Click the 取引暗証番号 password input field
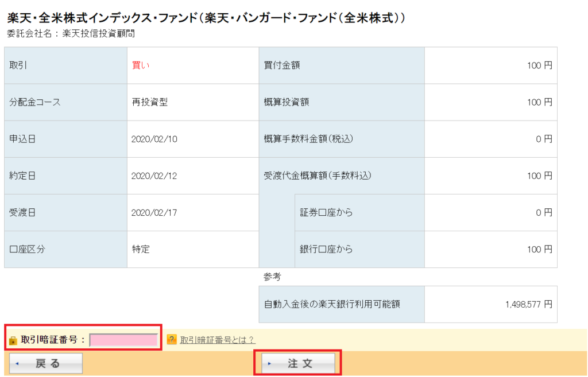Screen dimensions: 588x377 click(123, 340)
